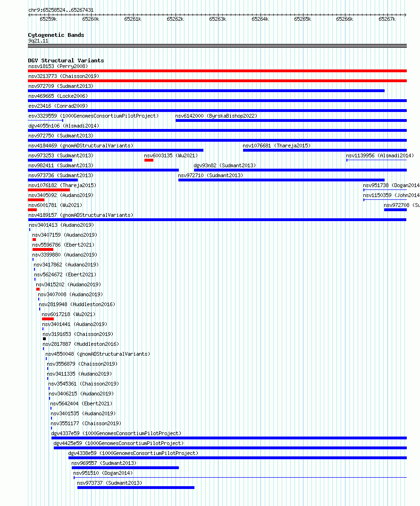Select nsv6142000 (ByrskaBishop2022) label
This screenshot has width=420, height=506.
pos(216,116)
